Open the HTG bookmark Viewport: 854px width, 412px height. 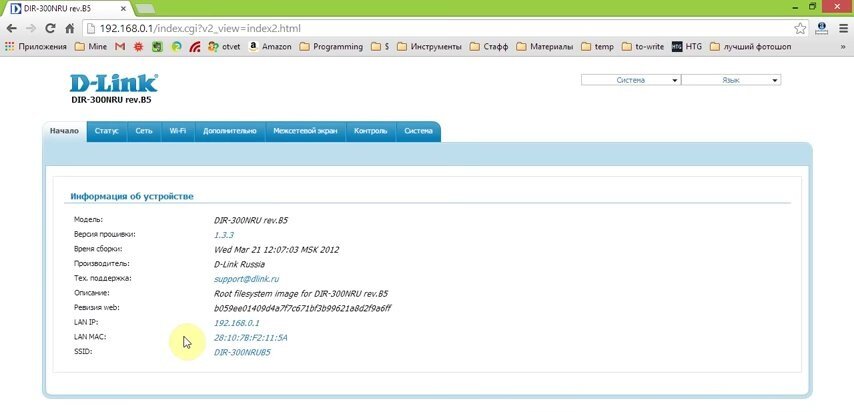pyautogui.click(x=687, y=47)
